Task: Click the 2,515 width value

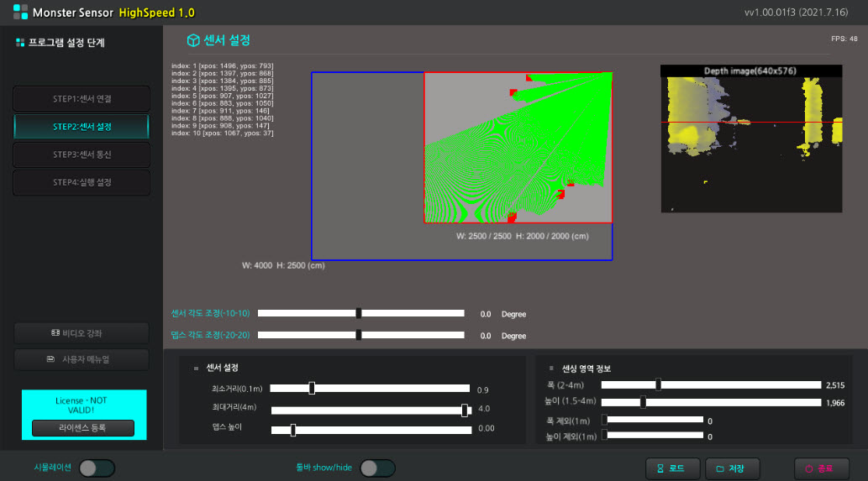Action: pyautogui.click(x=834, y=385)
